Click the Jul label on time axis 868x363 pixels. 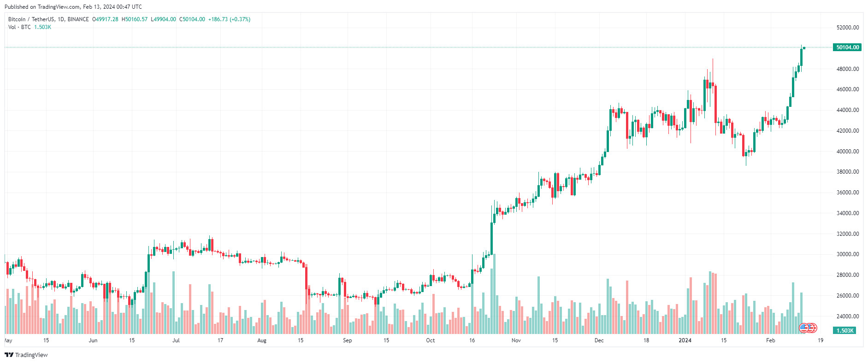tap(176, 340)
